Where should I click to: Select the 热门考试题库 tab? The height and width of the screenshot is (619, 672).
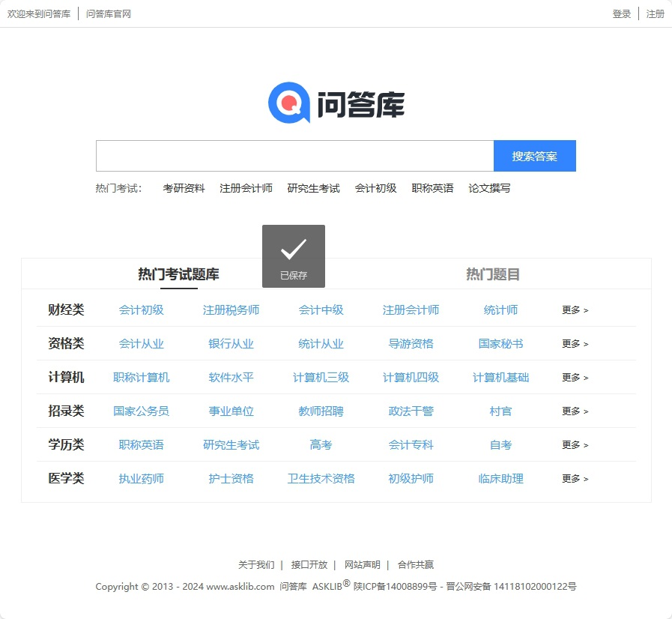click(x=178, y=274)
